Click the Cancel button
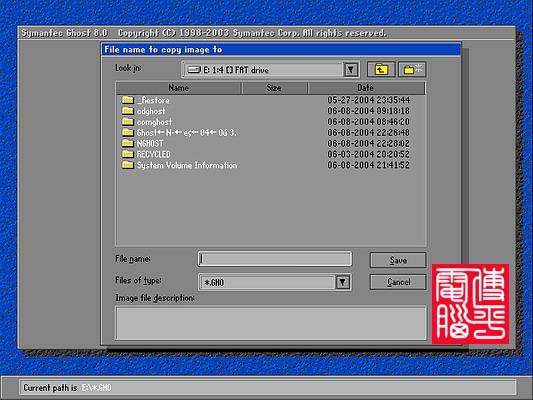The image size is (533, 400). (x=398, y=282)
